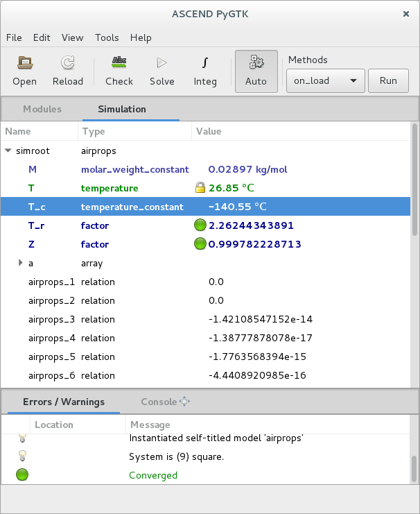Switch to the Modules tab
The width and height of the screenshot is (420, 514).
coord(42,109)
